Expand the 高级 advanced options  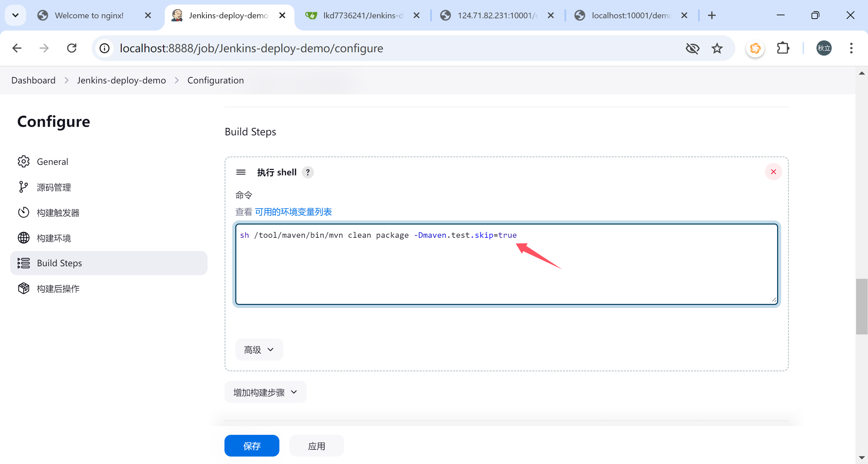(x=259, y=350)
